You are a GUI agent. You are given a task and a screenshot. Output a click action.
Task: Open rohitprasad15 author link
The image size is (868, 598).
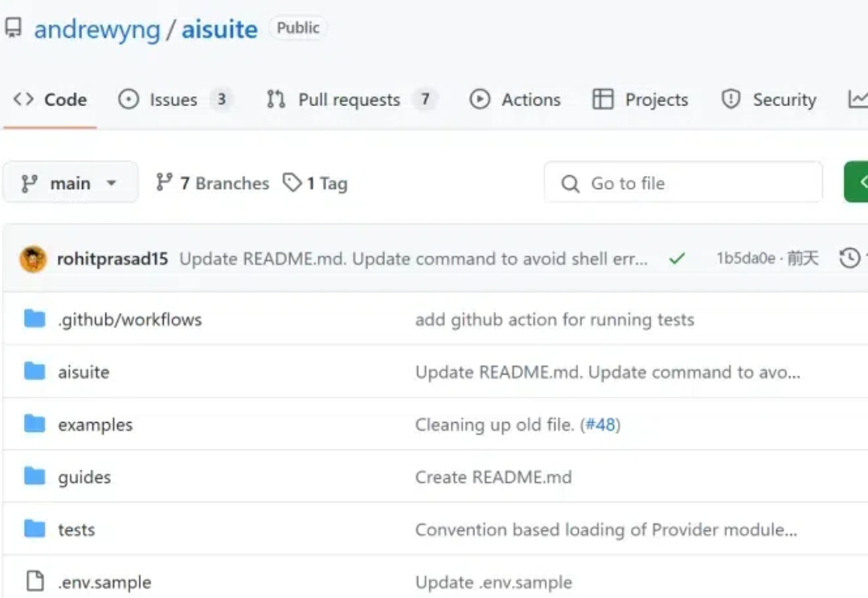(113, 259)
